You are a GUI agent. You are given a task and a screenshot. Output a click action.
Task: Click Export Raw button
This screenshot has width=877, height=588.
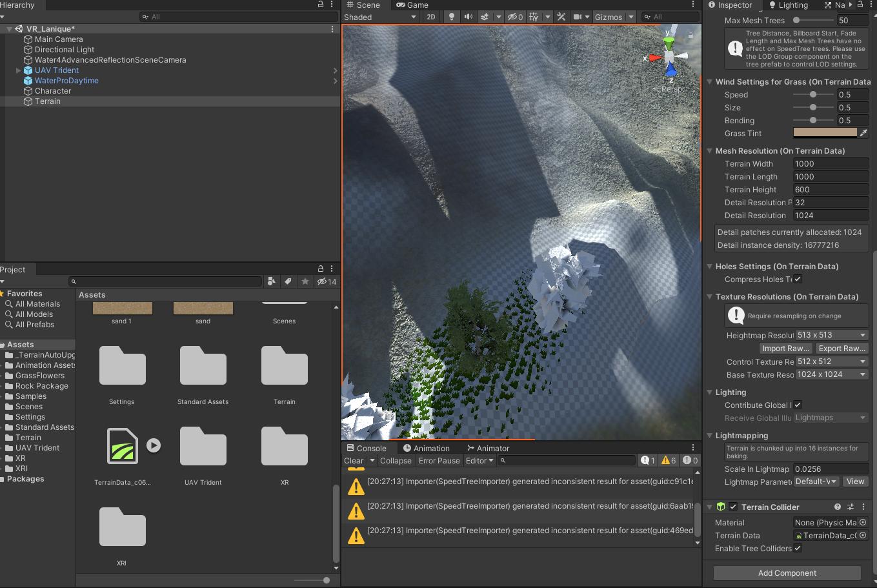(842, 349)
